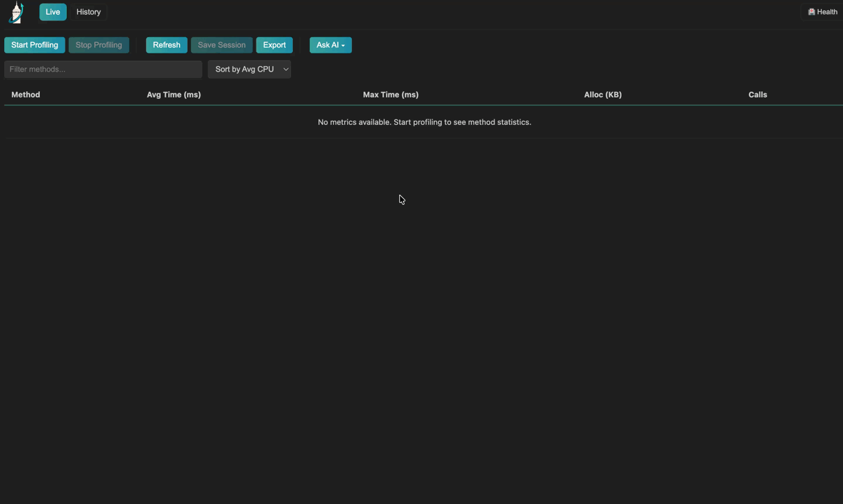Switch to the History tab

point(88,11)
